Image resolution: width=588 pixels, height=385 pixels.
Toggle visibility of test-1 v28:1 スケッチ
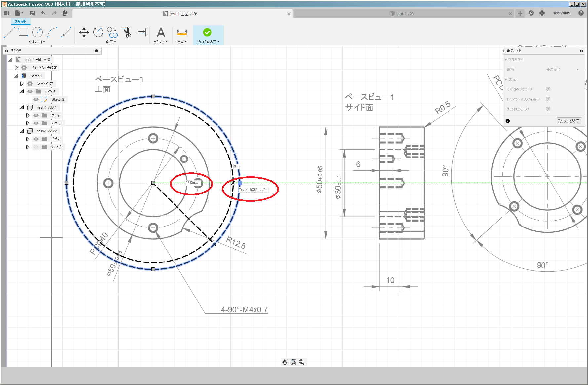pyautogui.click(x=36, y=123)
